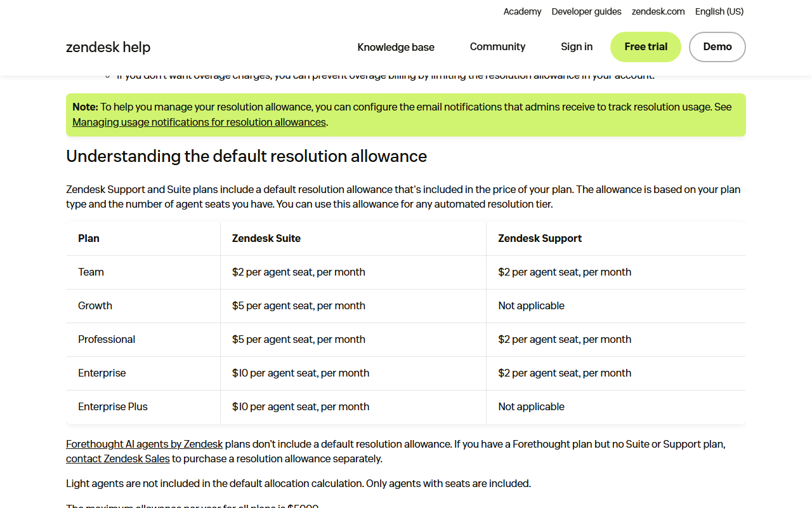
Task: Click the Professional plan row label
Action: click(x=107, y=340)
